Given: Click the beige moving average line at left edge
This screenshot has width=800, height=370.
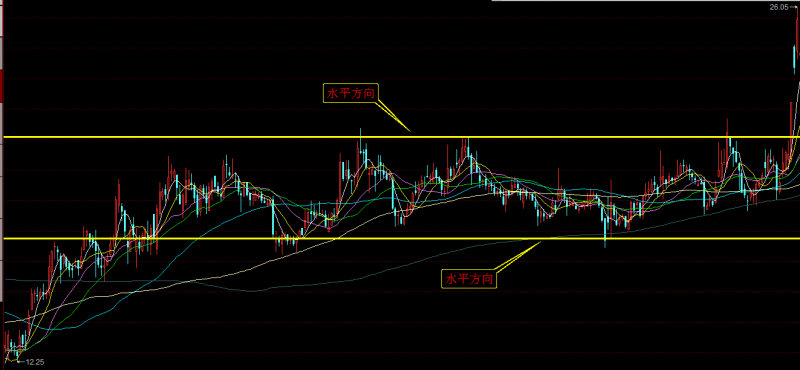Looking at the screenshot, I should tap(7, 323).
